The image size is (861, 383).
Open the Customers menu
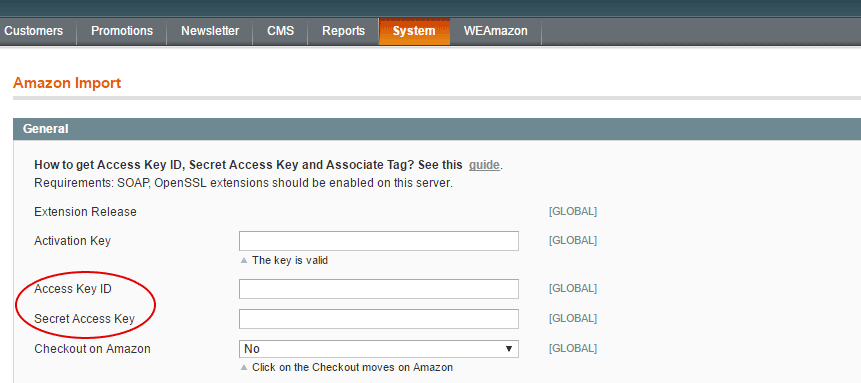click(33, 31)
